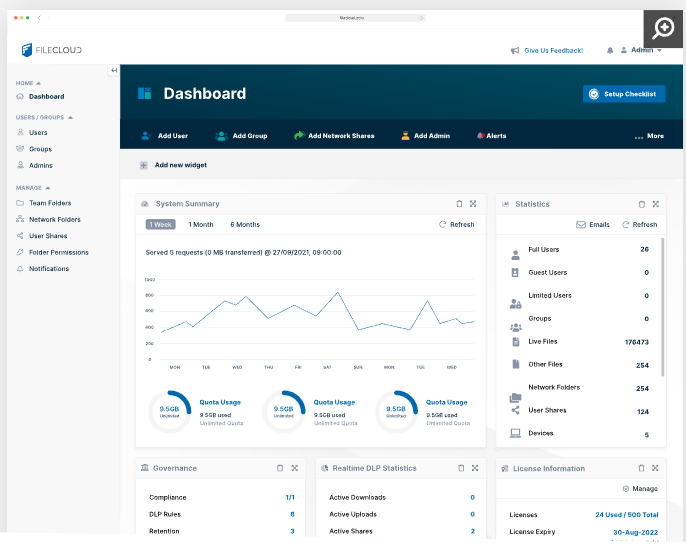The height and width of the screenshot is (546, 686).
Task: Maximize the System Summary widget
Action: pos(473,204)
